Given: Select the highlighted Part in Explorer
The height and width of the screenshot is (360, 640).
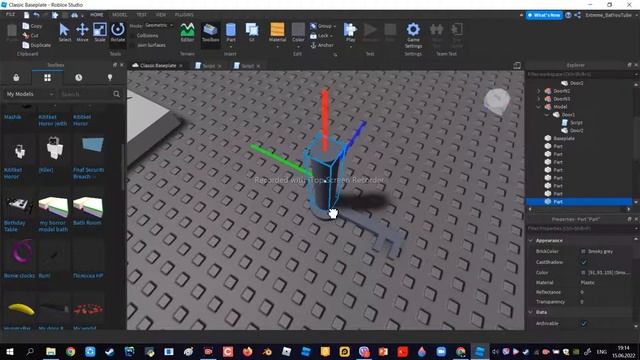Looking at the screenshot, I should click(579, 202).
